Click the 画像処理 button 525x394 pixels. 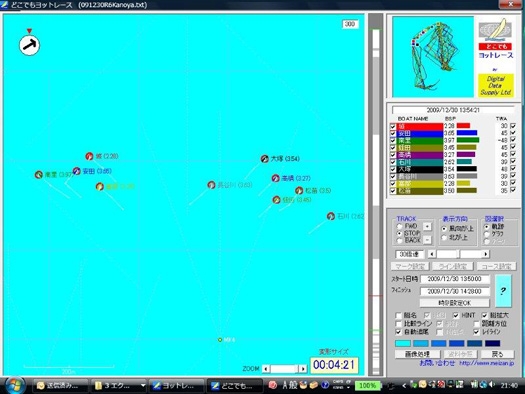point(418,354)
